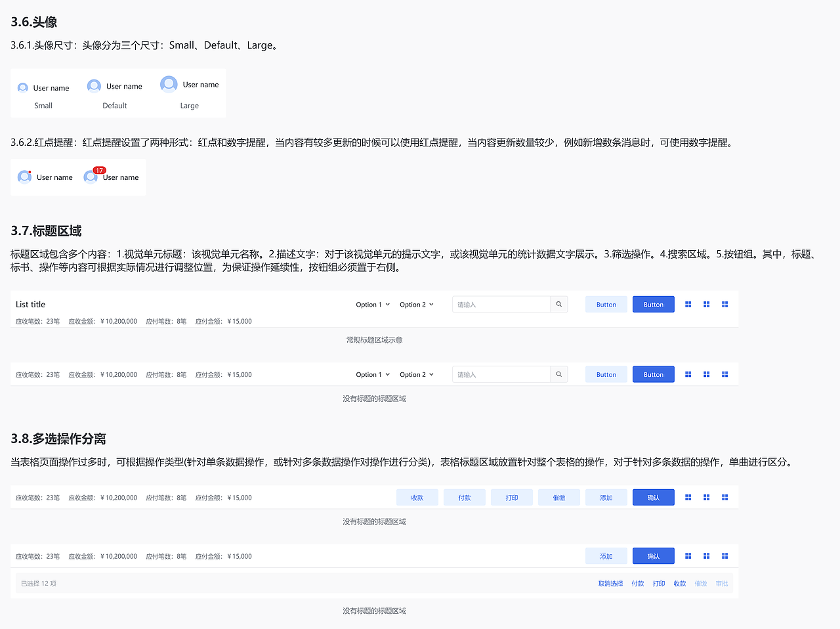Open the Option 2 dropdown in List title row
Viewport: 840px width, 629px height.
(x=416, y=304)
